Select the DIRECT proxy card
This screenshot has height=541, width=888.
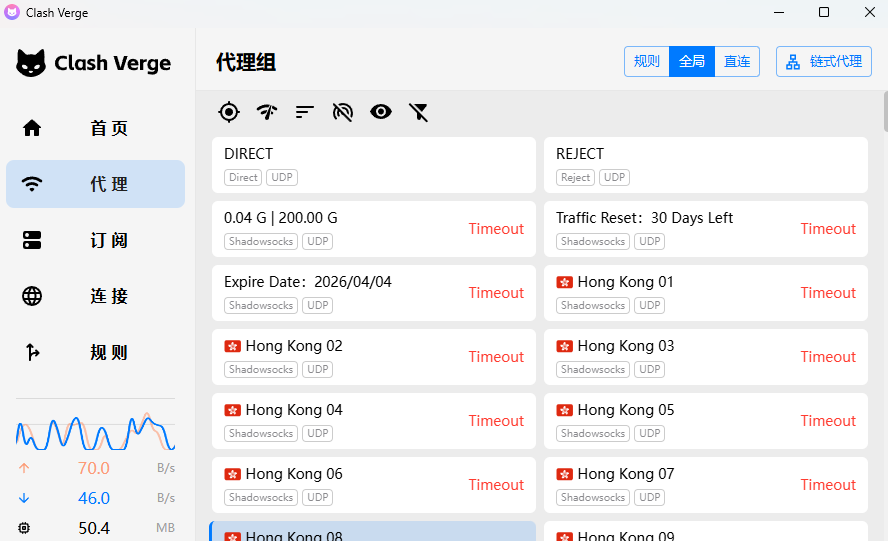(374, 165)
